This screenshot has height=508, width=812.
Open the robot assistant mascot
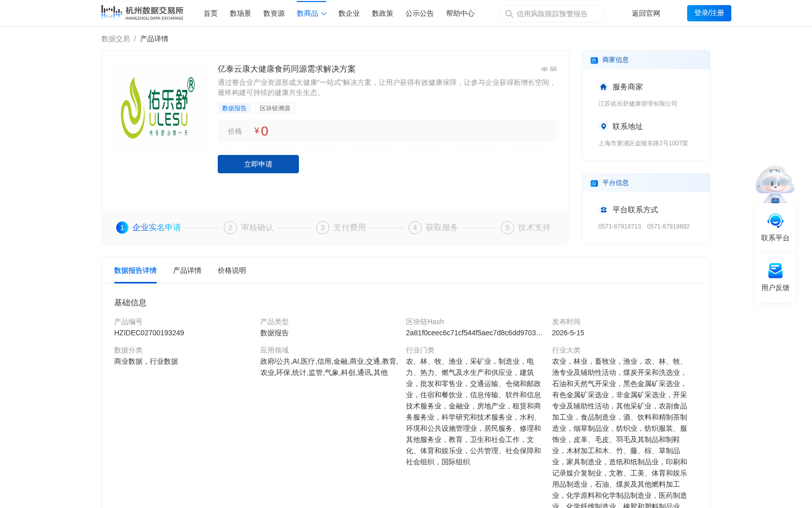775,184
